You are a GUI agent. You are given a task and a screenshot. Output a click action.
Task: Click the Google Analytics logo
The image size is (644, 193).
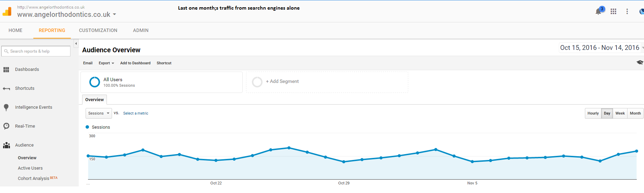(x=7, y=12)
